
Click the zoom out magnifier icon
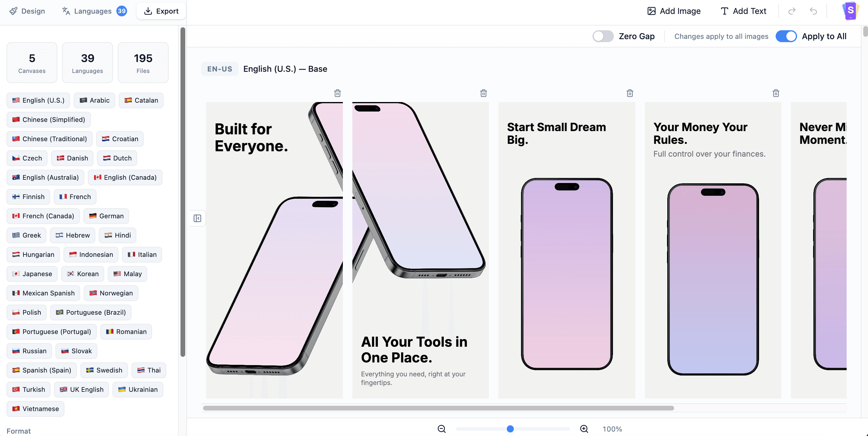coord(441,429)
